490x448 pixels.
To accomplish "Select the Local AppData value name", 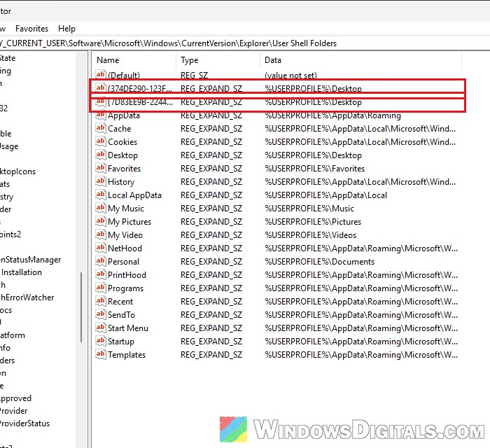I will point(134,195).
